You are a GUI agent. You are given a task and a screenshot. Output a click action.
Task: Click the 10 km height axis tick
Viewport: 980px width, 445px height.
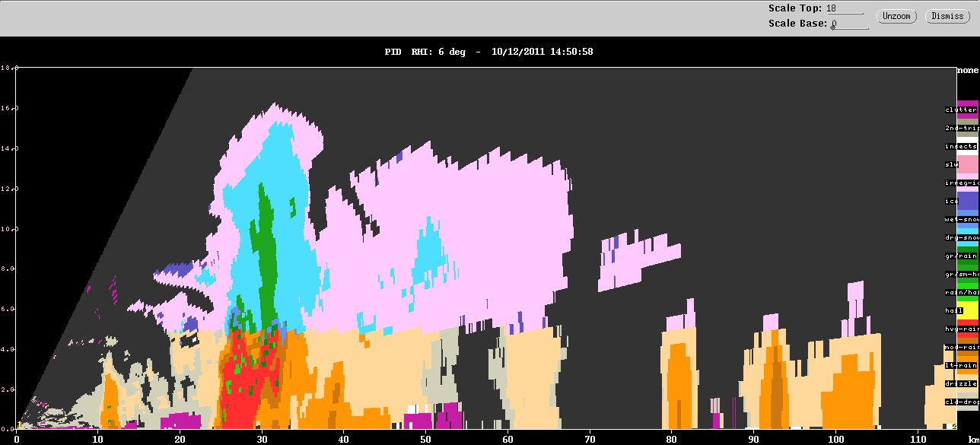[5, 229]
